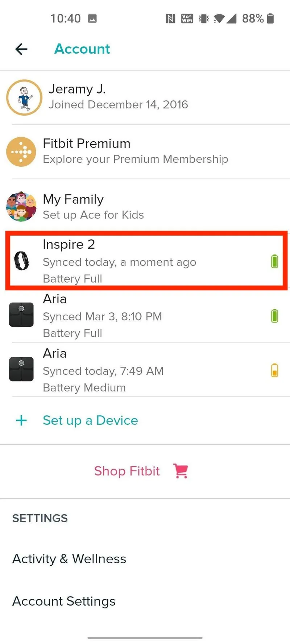Image resolution: width=290 pixels, height=644 pixels.
Task: Explore your Premium Membership
Action: (135, 159)
